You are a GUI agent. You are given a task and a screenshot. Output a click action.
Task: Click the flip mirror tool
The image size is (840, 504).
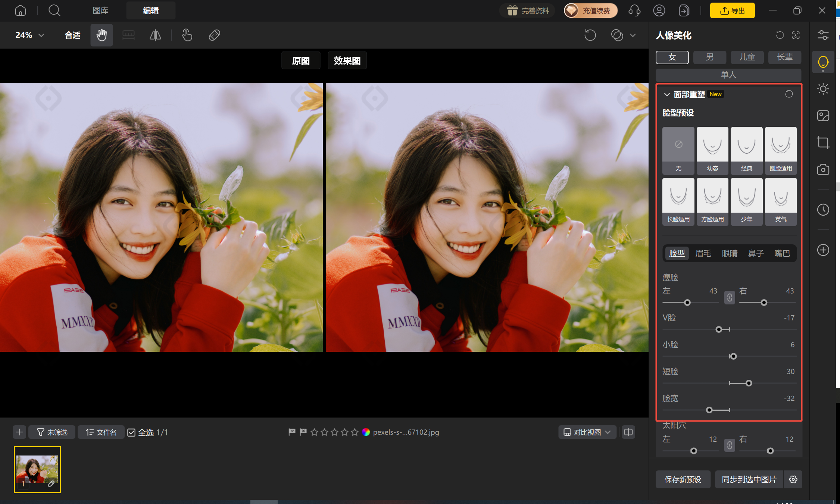(155, 35)
